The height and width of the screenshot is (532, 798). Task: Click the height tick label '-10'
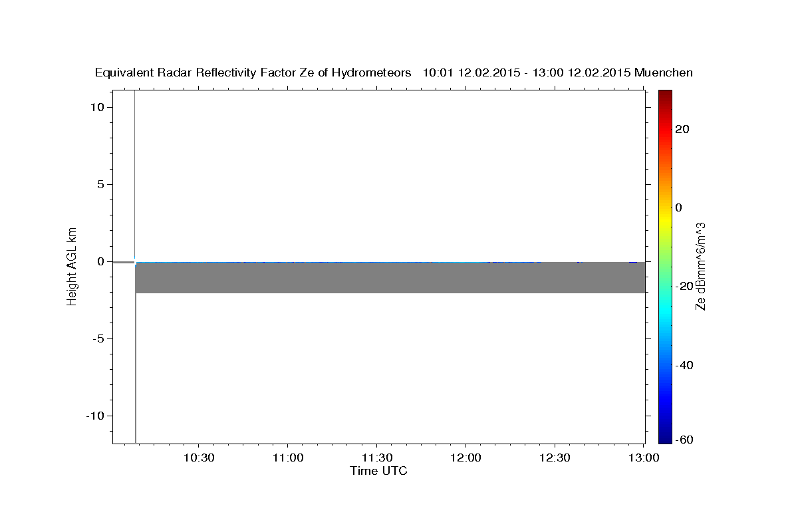coord(96,416)
